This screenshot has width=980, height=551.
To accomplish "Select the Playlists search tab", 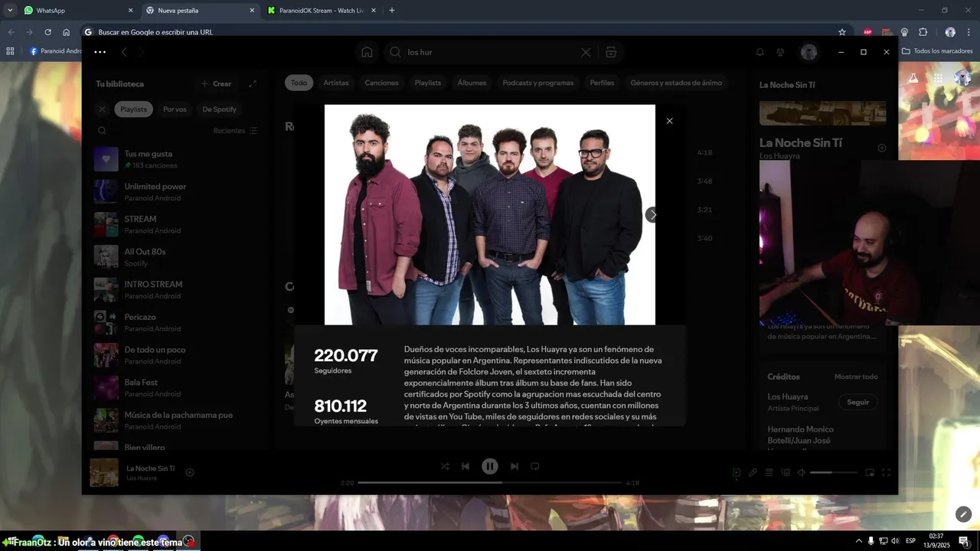I will pyautogui.click(x=428, y=83).
